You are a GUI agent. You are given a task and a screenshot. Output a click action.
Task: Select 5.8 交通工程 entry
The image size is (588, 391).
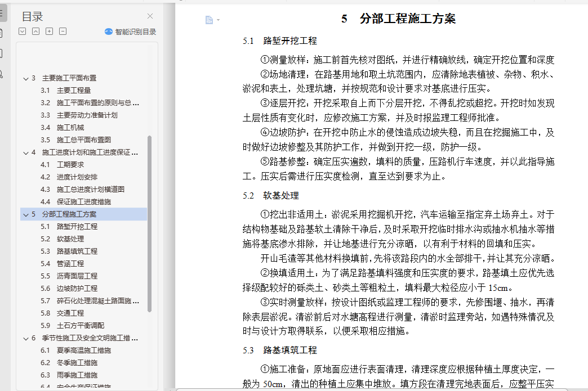tap(63, 313)
